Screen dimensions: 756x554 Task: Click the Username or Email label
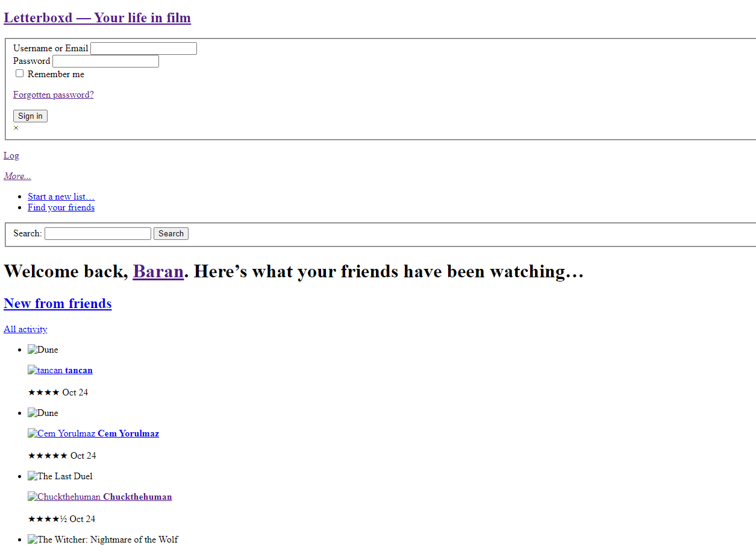pos(51,48)
